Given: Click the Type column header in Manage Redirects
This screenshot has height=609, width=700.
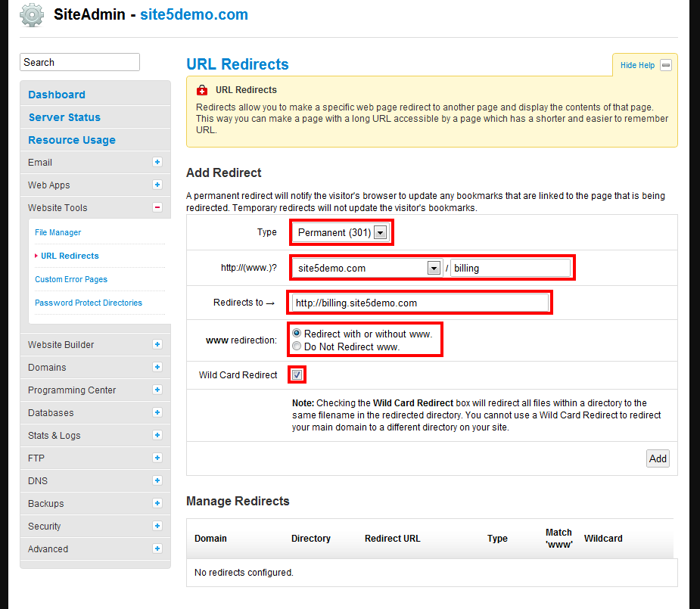Looking at the screenshot, I should pos(497,539).
